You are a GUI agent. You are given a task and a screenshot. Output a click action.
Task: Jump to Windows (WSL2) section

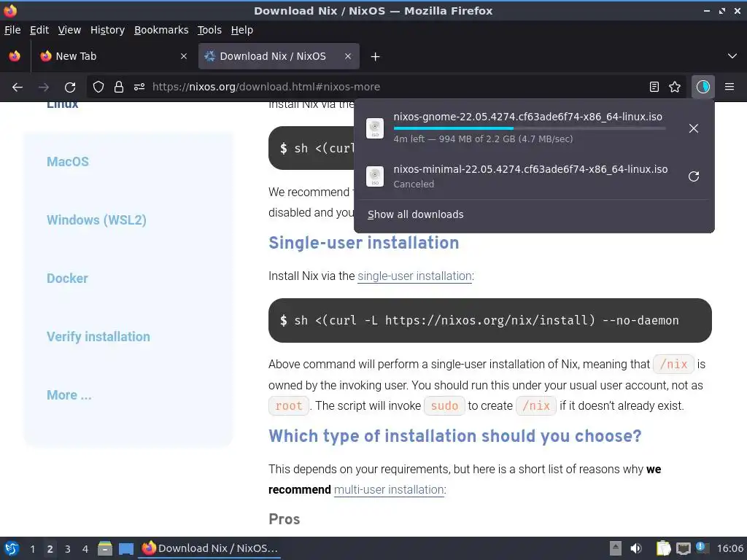click(96, 220)
